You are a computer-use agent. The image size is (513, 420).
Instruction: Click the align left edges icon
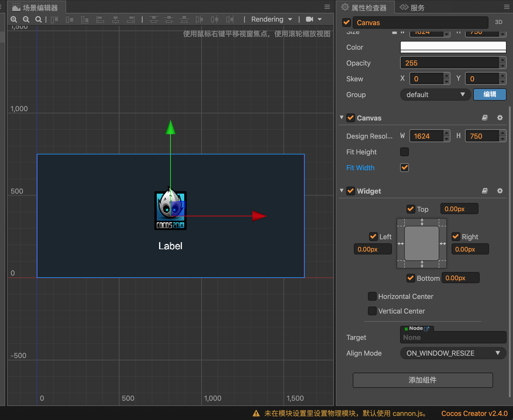click(x=100, y=19)
